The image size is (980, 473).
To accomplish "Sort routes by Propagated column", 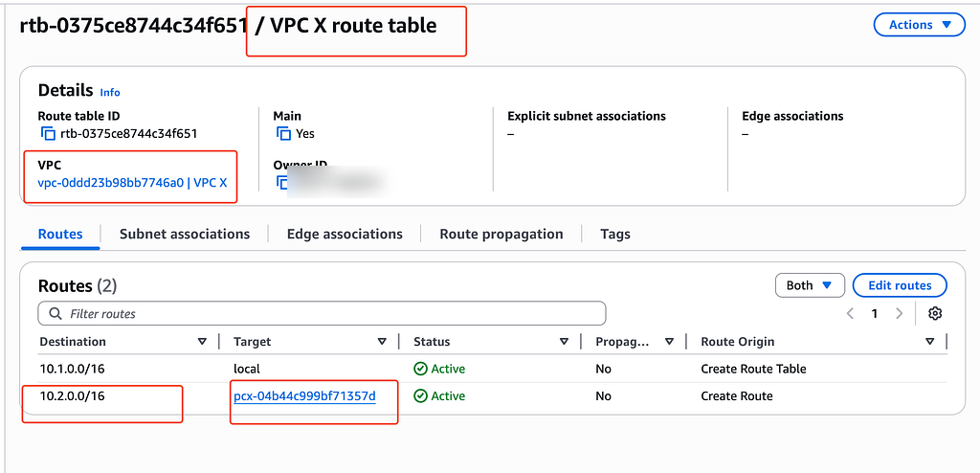I will point(669,342).
